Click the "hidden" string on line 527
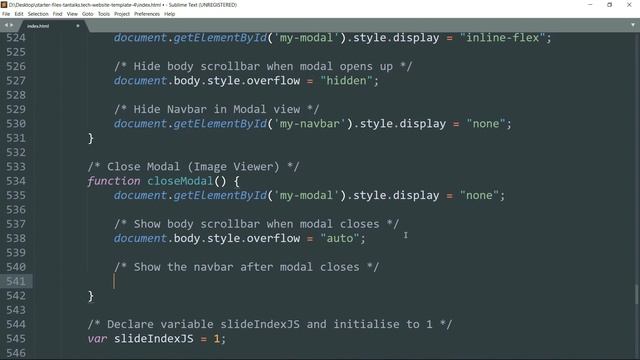The image size is (640, 360). (346, 81)
